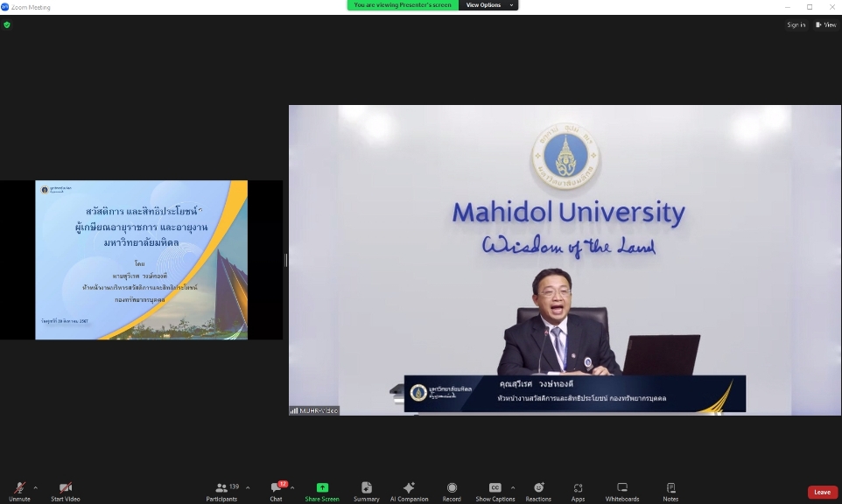
Task: Click the shared slide thumbnail
Action: [x=141, y=260]
